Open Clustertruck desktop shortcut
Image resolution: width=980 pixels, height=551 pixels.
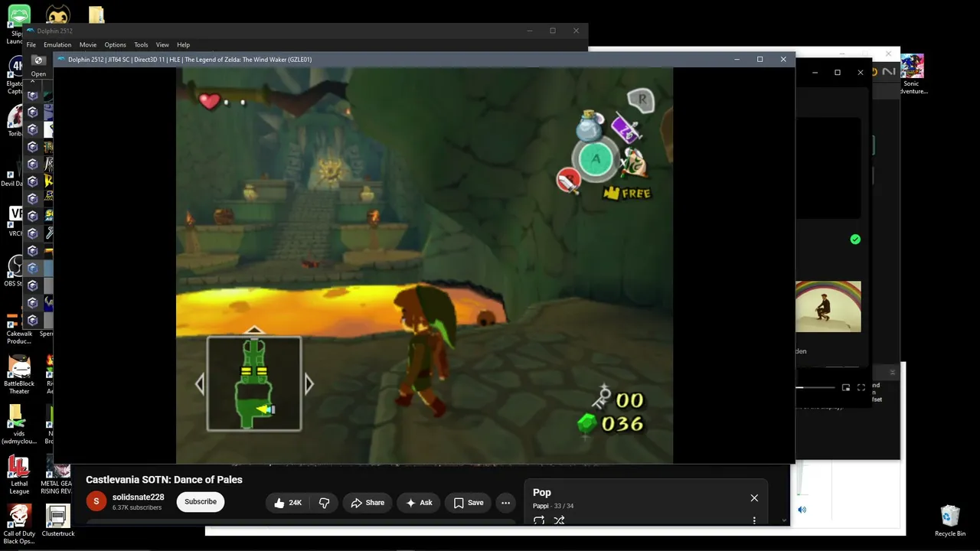click(58, 520)
